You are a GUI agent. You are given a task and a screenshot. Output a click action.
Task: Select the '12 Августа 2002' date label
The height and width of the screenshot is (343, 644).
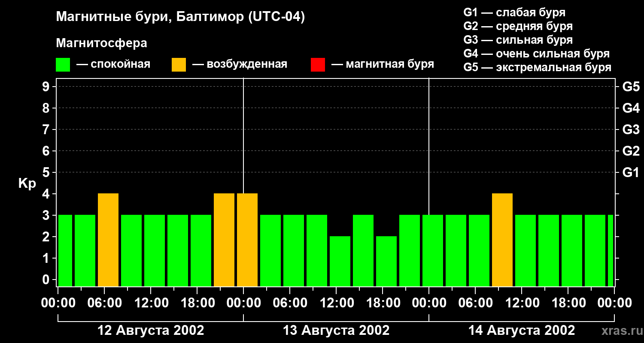(x=151, y=331)
